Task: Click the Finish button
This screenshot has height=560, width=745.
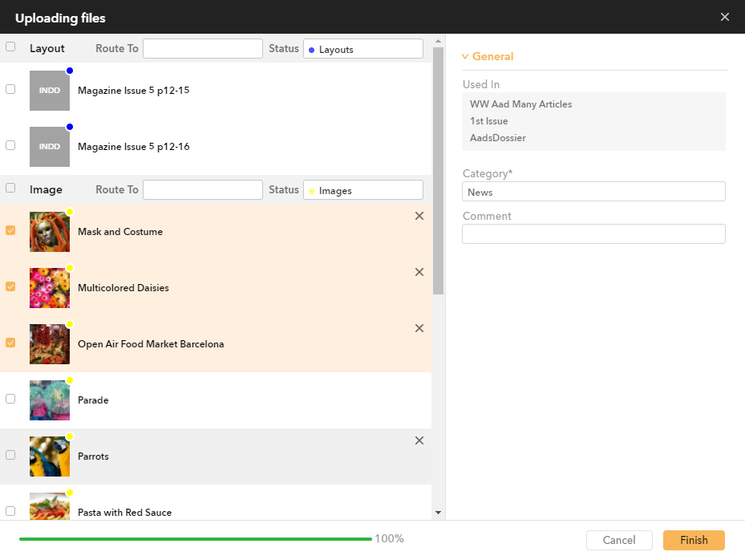Action: [x=694, y=540]
